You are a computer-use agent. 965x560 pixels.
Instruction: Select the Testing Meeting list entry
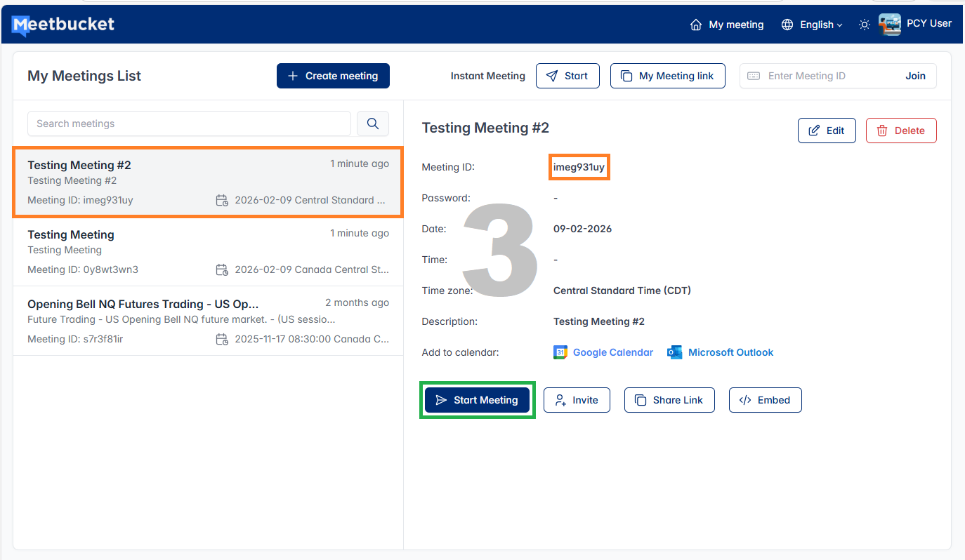click(208, 251)
